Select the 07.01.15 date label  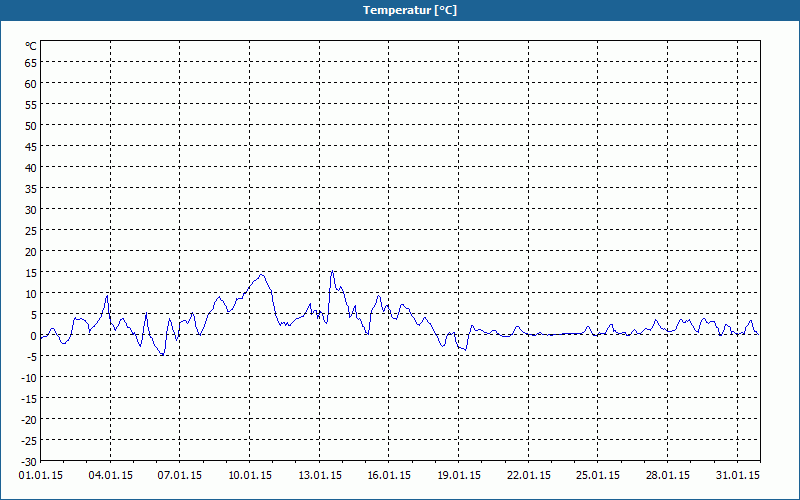(180, 476)
